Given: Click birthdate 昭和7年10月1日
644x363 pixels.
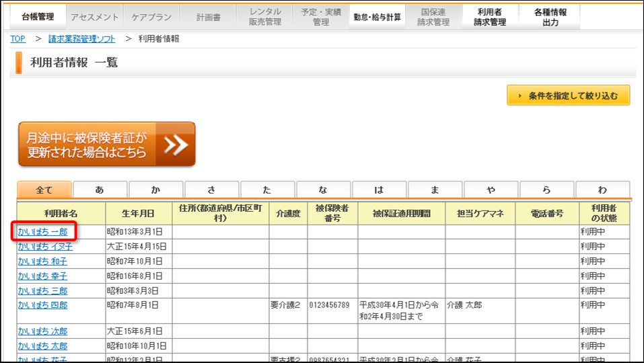Looking at the screenshot, I should [x=135, y=261].
